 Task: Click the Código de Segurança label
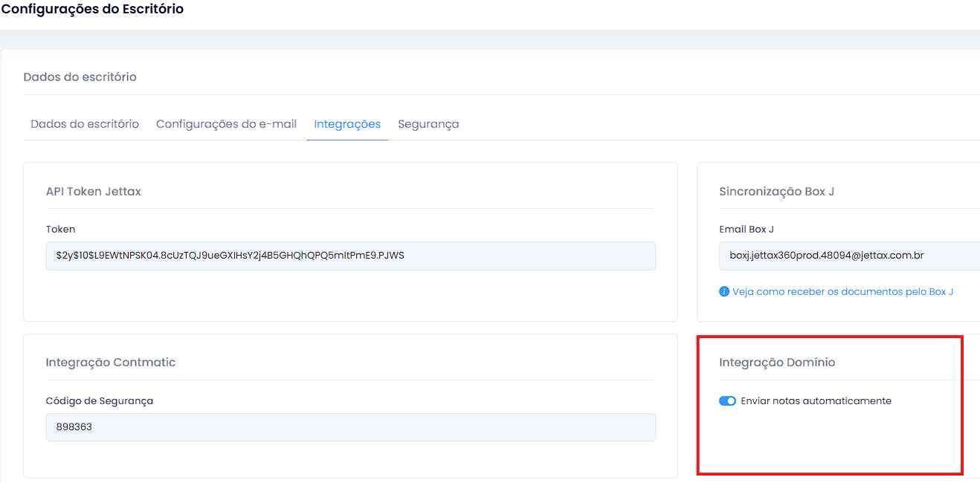tap(100, 401)
